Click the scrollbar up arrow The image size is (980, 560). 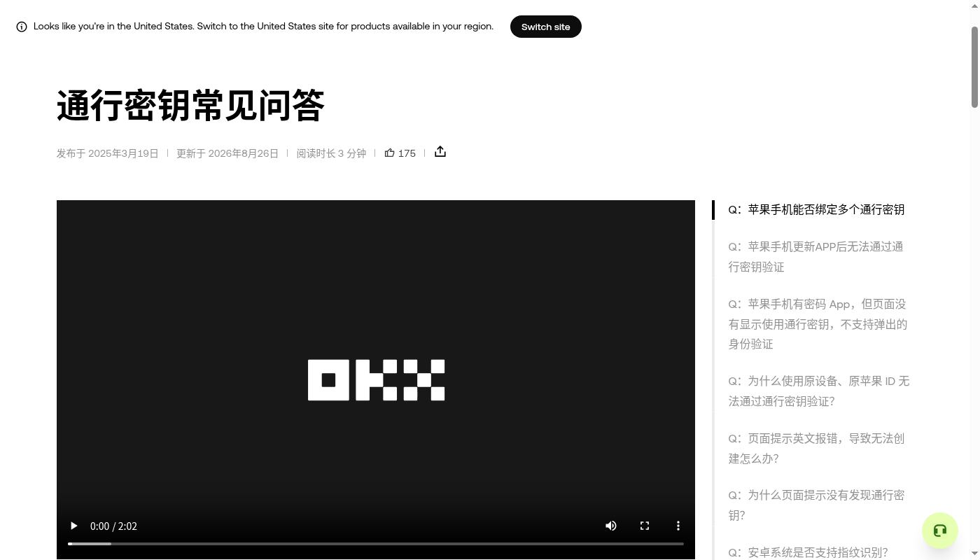tap(974, 5)
